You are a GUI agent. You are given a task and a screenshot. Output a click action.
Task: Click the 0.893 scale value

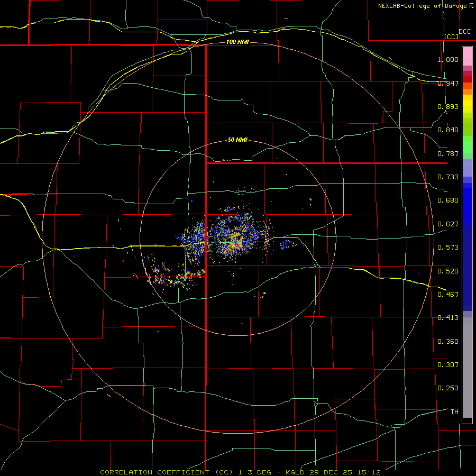(448, 106)
